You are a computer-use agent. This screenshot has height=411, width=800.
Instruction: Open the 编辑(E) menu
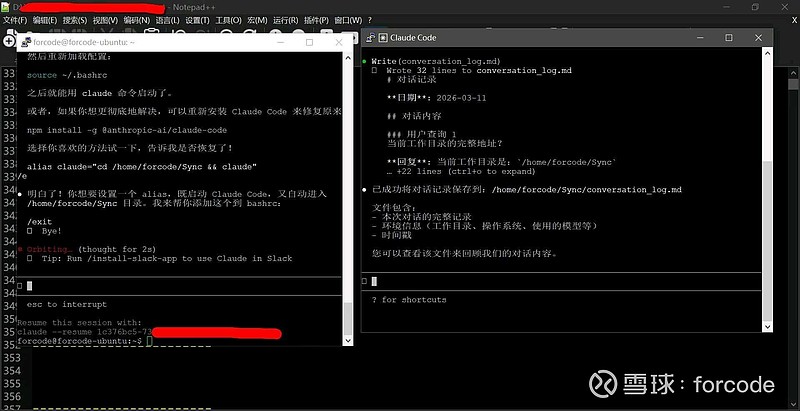[45, 20]
